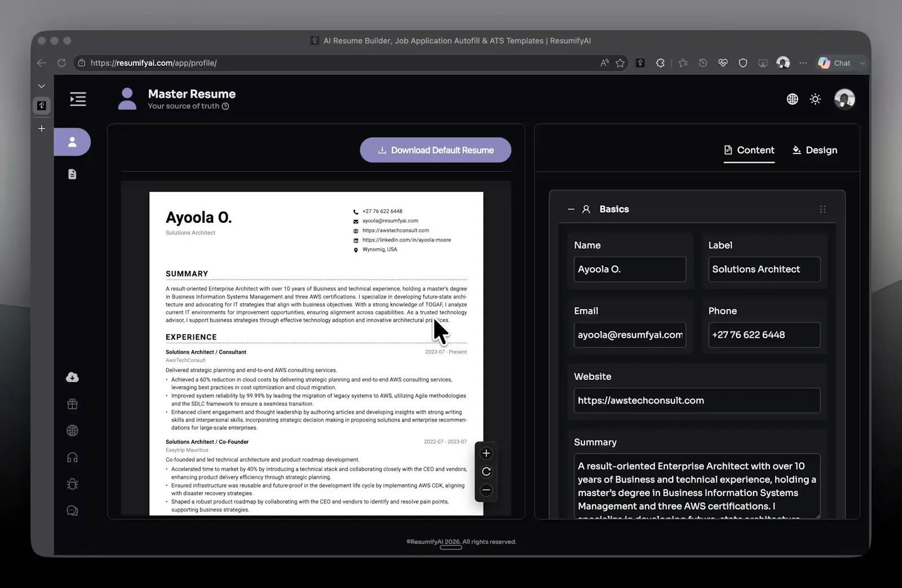Screen dimensions: 902x588
Task: Open the Chat copilot button
Action: (834, 63)
